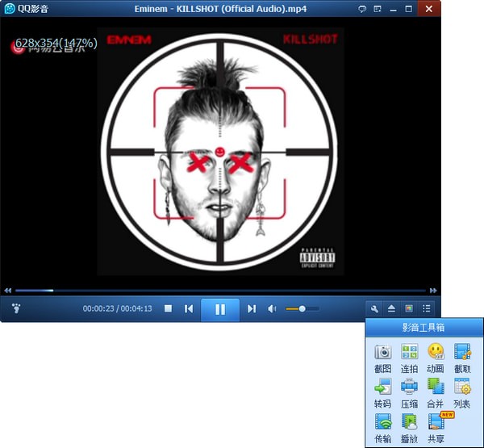Image resolution: width=484 pixels, height=448 pixels.
Task: Open the 连拍 burst capture tool
Action: [409, 352]
